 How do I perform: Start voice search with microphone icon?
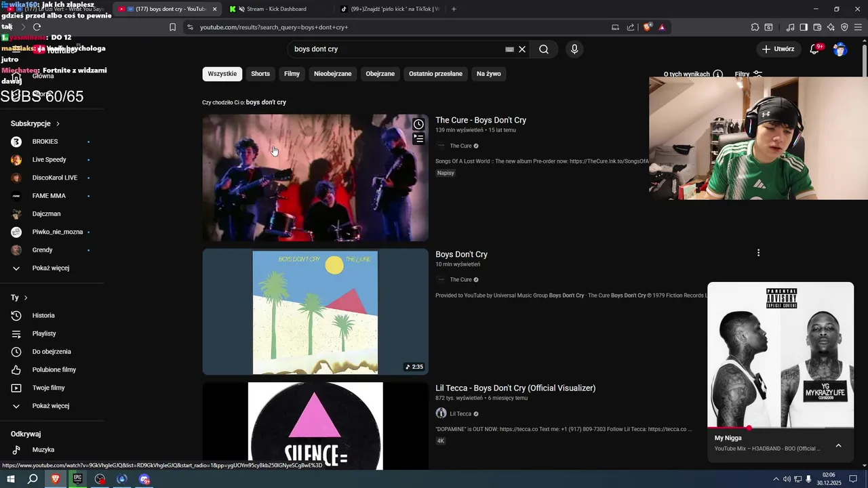coord(574,49)
